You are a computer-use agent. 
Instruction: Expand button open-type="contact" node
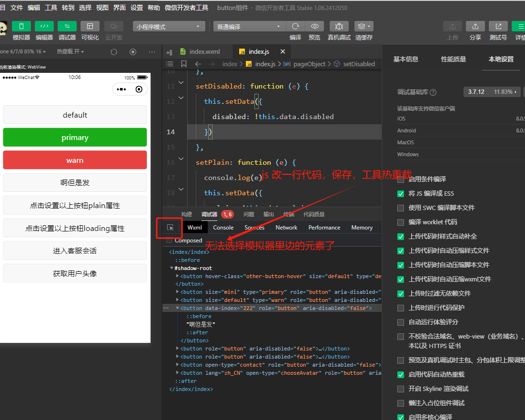click(177, 365)
